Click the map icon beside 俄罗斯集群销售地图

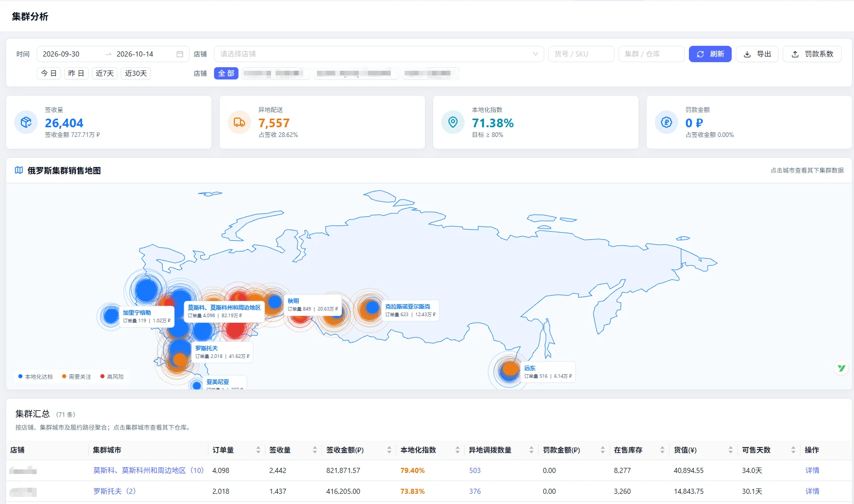click(x=19, y=170)
